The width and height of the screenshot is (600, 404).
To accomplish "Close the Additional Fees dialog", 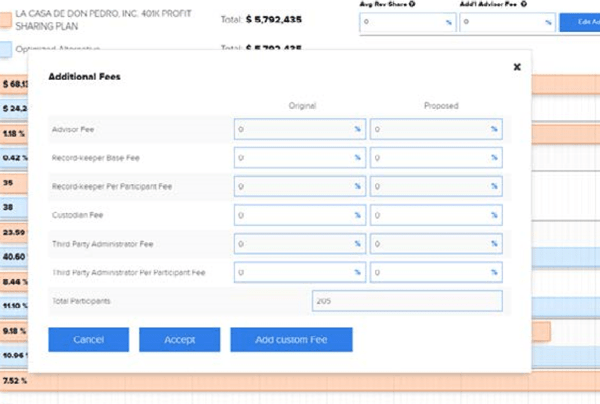I will [x=517, y=67].
